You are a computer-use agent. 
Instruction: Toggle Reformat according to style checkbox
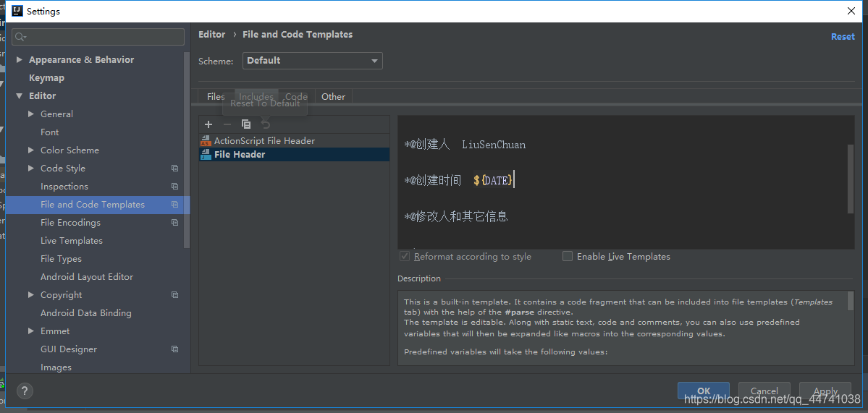point(405,257)
